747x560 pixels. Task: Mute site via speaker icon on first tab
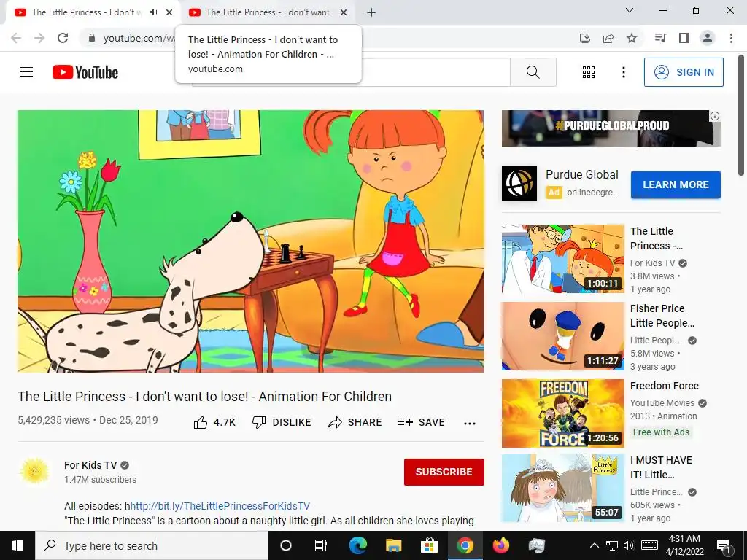point(153,12)
